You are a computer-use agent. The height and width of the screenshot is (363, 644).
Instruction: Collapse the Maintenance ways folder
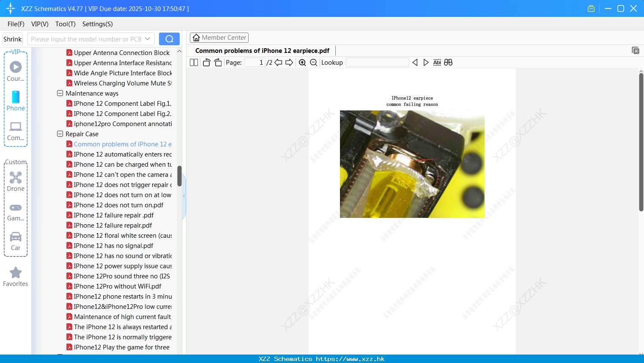coord(60,93)
